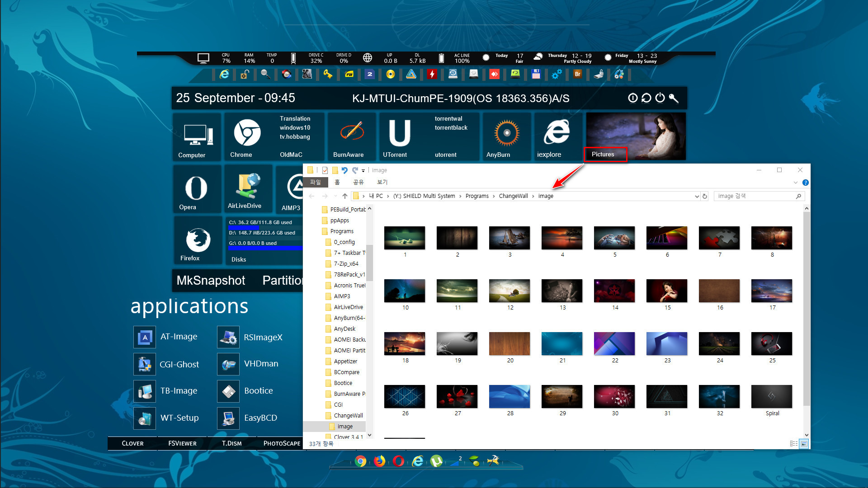Open the BurnAware tile
Viewport: 868px width, 488px height.
[352, 137]
